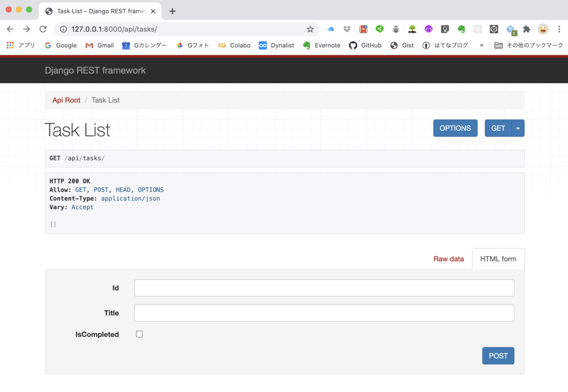Toggle the IsCompleted checkbox
Viewport: 568px width, 392px height.
[x=139, y=334]
